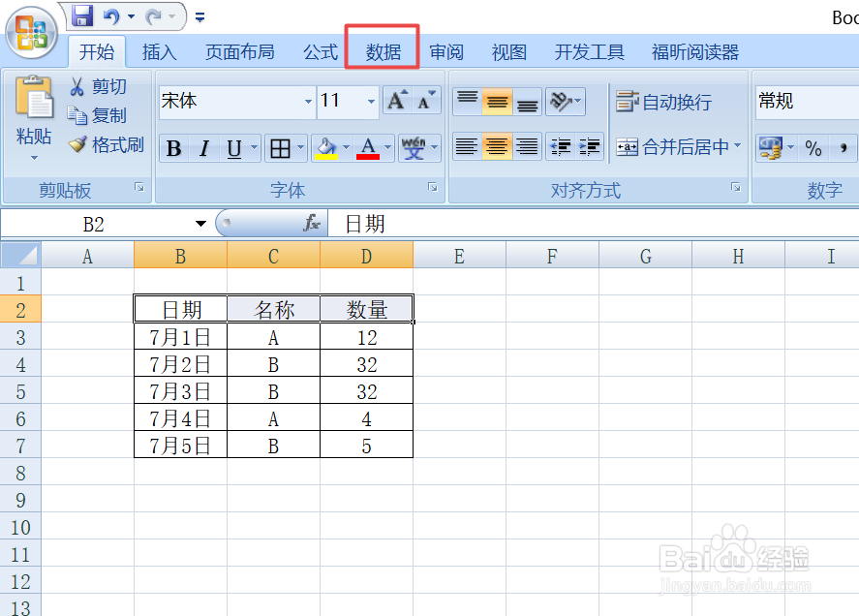
Task: Expand the 合并后居中 merge options dropdown
Action: (737, 146)
